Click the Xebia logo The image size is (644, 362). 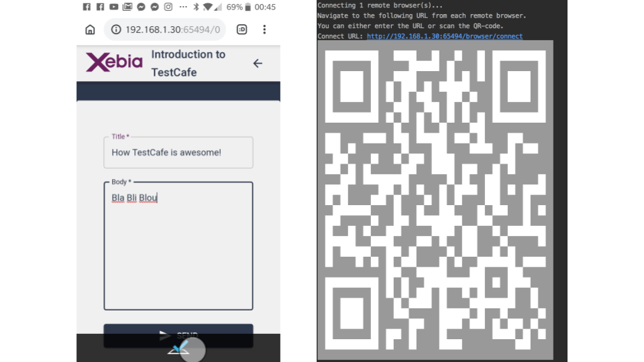click(x=114, y=62)
